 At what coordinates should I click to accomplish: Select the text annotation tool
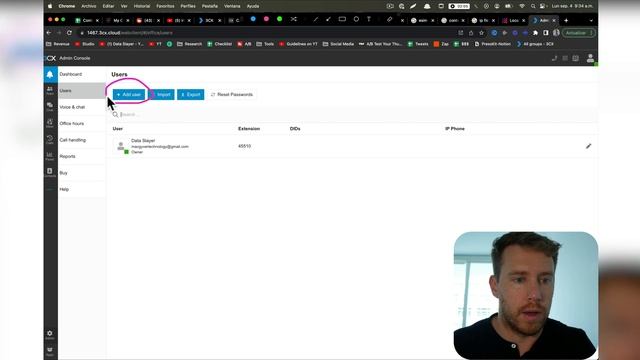tap(369, 19)
